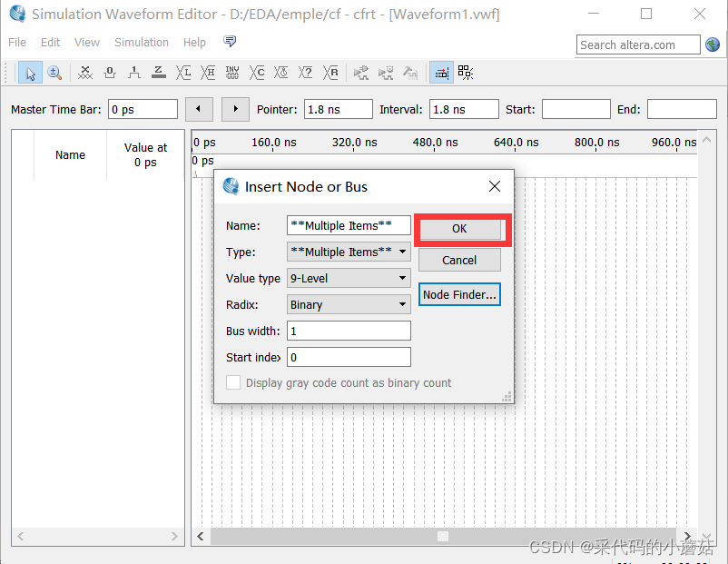Click the Search altera.com box
728x564 pixels.
(638, 45)
